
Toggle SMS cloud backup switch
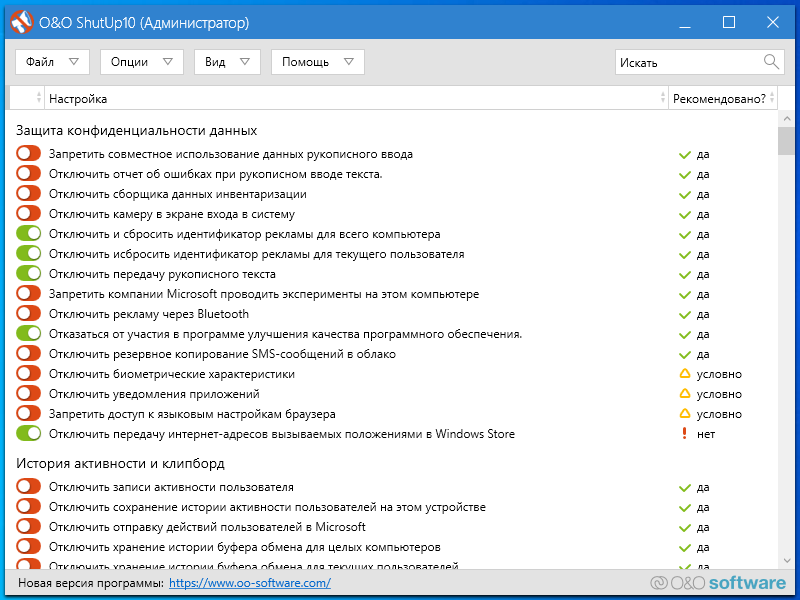[x=29, y=354]
